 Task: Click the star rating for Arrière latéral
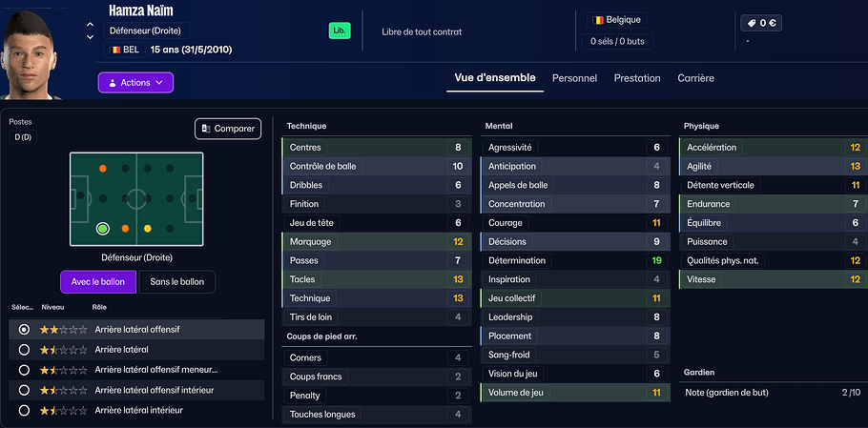63,350
